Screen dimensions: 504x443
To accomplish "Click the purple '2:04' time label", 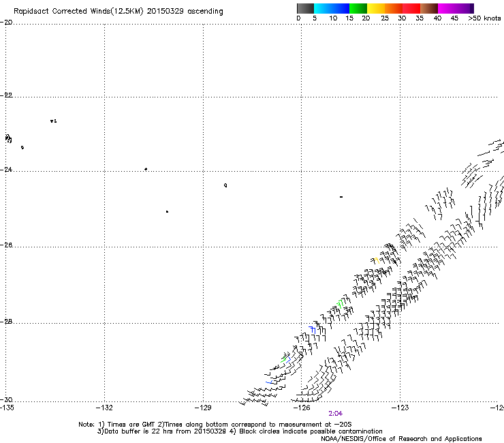I will coord(335,414).
